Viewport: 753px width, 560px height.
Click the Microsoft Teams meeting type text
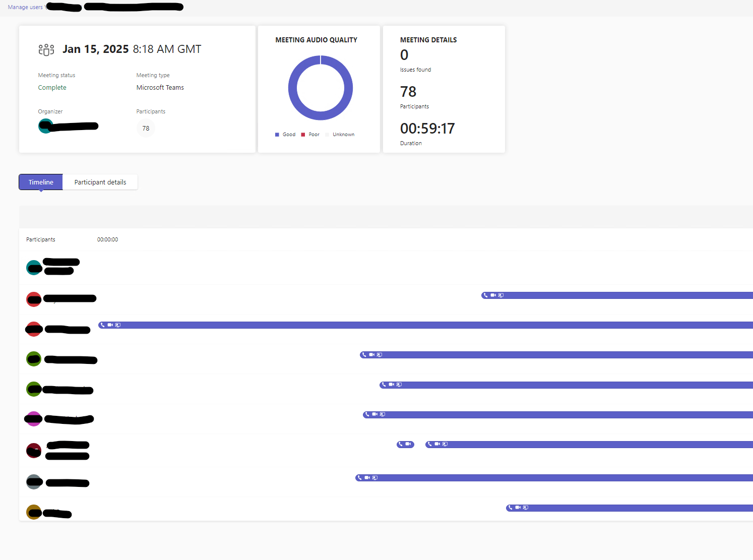(160, 88)
